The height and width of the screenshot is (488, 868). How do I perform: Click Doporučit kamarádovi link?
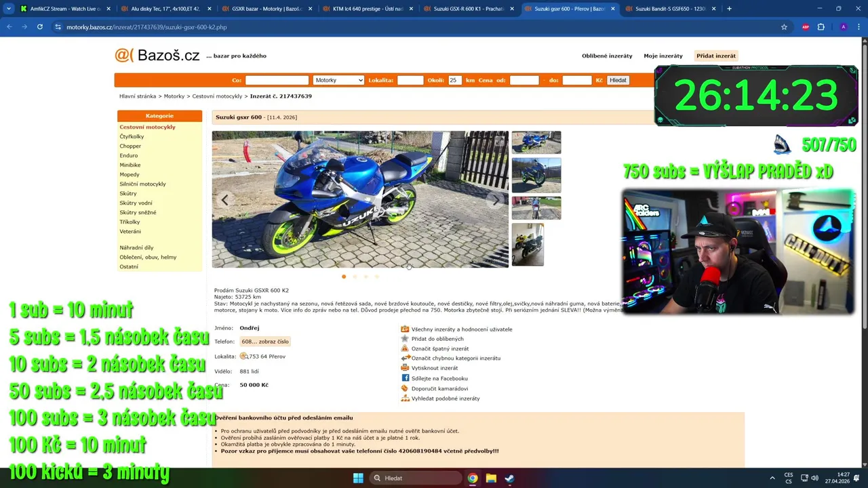pyautogui.click(x=439, y=388)
